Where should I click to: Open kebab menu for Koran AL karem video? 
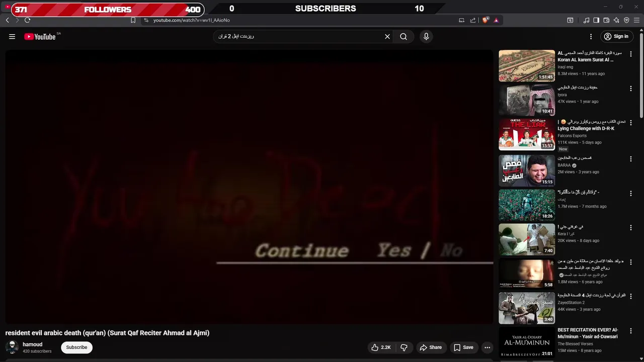point(630,54)
